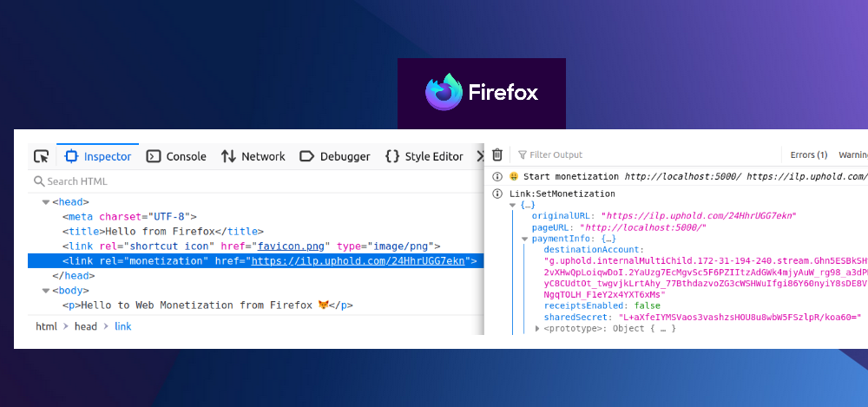Click the destinationAccount property label

pyautogui.click(x=594, y=250)
